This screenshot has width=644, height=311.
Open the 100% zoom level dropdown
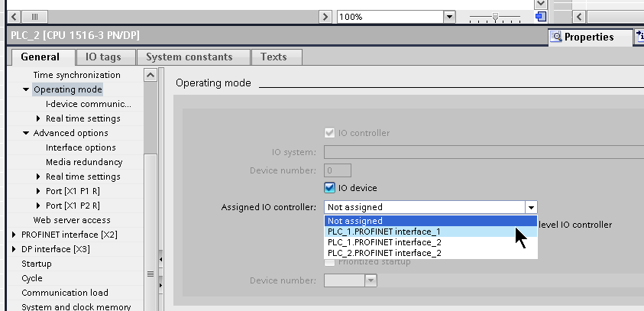pyautogui.click(x=450, y=17)
